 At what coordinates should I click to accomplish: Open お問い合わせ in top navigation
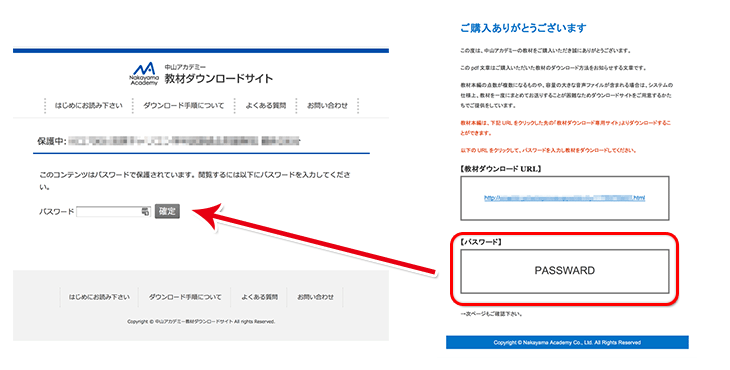click(x=327, y=106)
